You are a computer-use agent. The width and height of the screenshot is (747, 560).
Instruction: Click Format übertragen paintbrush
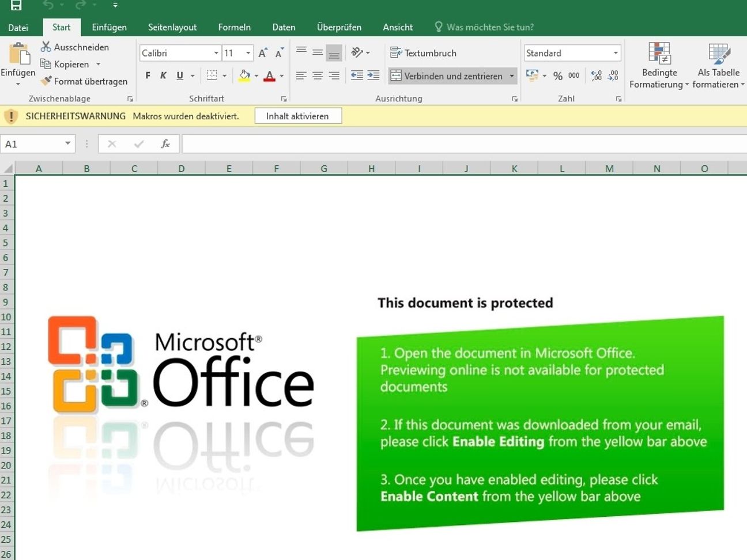tap(84, 81)
